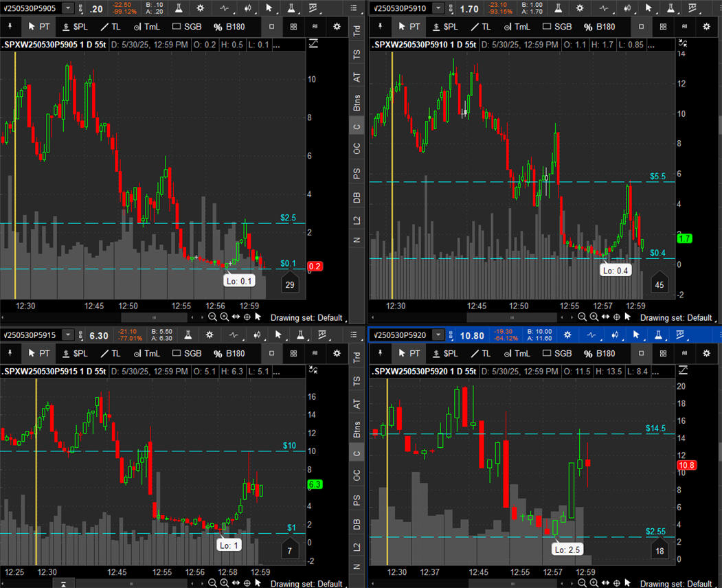Image resolution: width=722 pixels, height=588 pixels.
Task: Toggle PT pointer tool in P5915 toolbar
Action: [x=39, y=354]
